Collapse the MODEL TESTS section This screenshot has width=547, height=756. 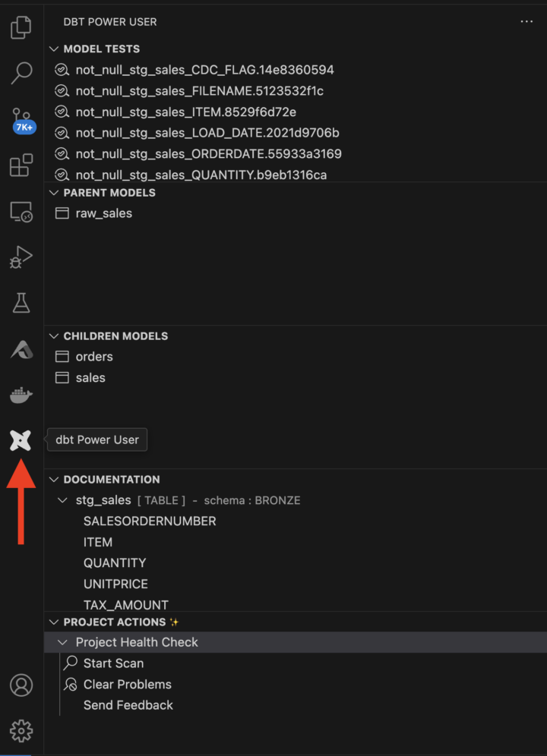(x=53, y=49)
